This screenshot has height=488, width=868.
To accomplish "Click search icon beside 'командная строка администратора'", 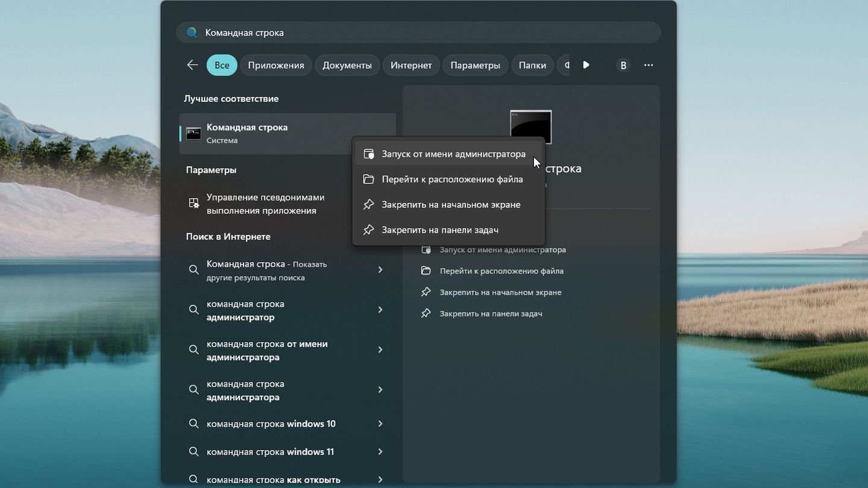I will click(x=193, y=390).
